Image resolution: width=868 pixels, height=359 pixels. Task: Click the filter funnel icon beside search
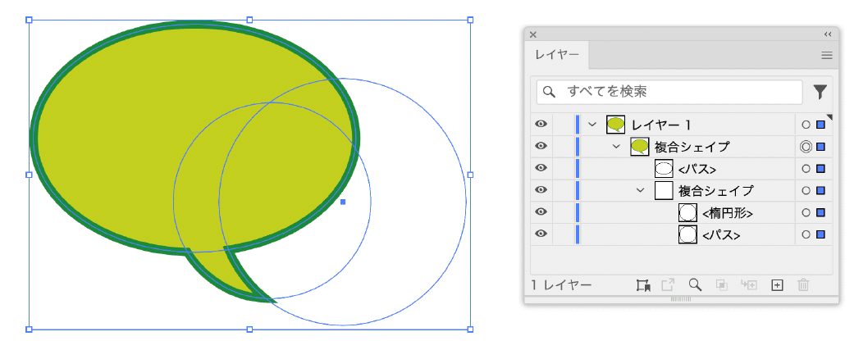click(x=820, y=92)
